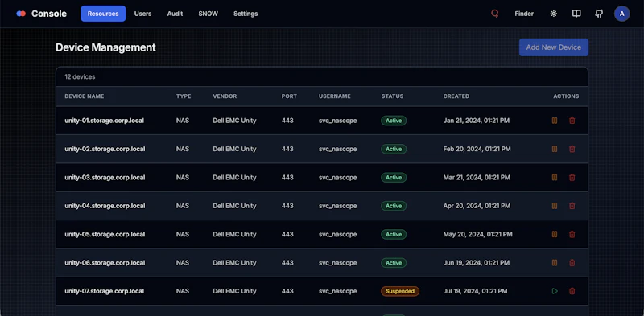Suspend device unity-03.storage.corp.local
Image resolution: width=644 pixels, height=316 pixels.
555,177
